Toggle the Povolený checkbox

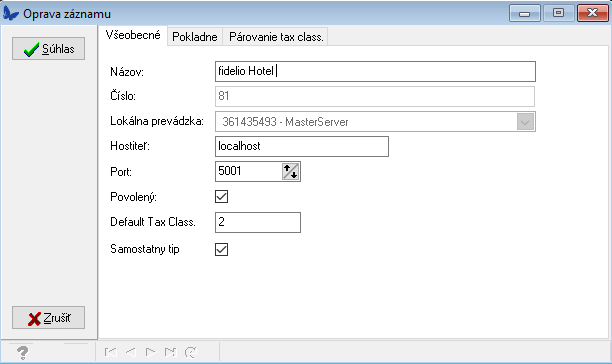[x=221, y=196]
